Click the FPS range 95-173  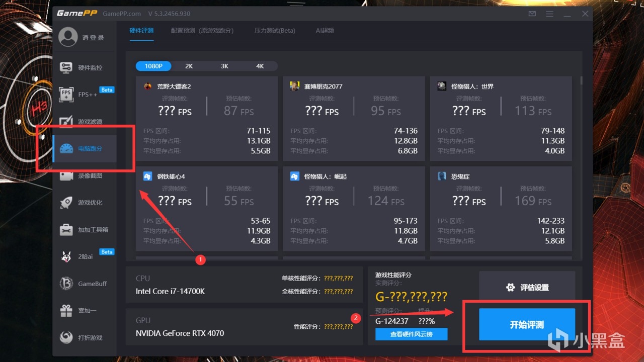click(406, 221)
